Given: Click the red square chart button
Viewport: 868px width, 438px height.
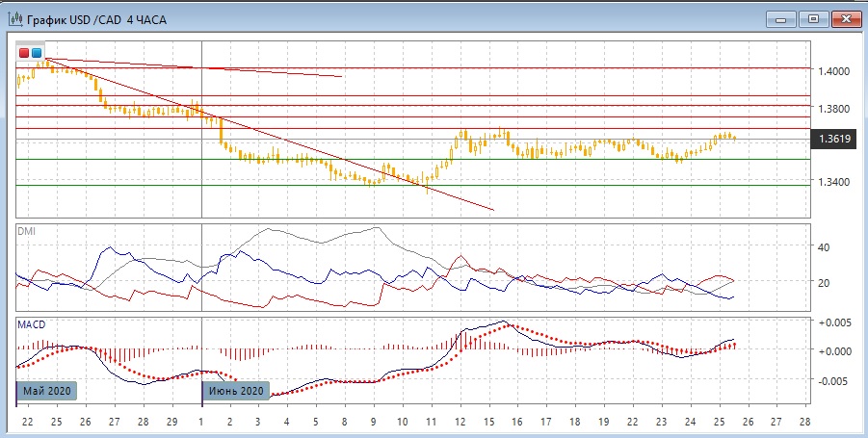Looking at the screenshot, I should pos(24,52).
